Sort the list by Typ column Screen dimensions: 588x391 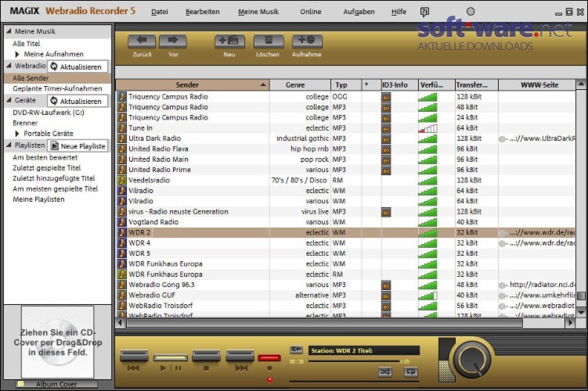346,85
